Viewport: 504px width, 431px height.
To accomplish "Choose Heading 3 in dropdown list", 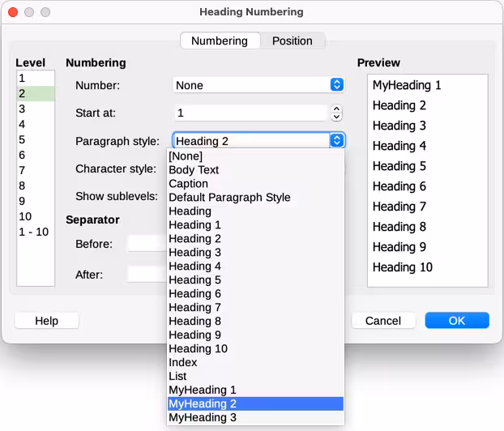I will coord(255,253).
